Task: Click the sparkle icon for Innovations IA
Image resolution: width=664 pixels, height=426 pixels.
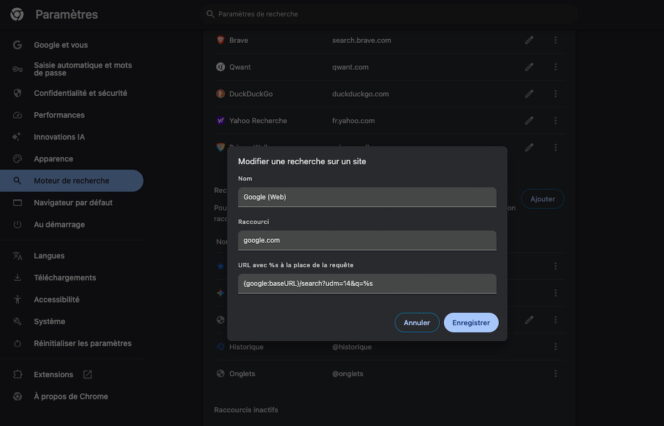Action: (17, 137)
